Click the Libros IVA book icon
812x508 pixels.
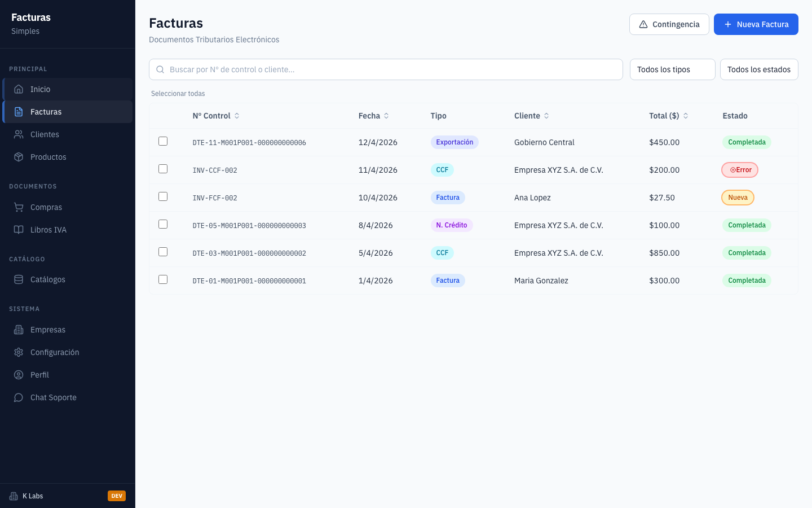point(19,230)
